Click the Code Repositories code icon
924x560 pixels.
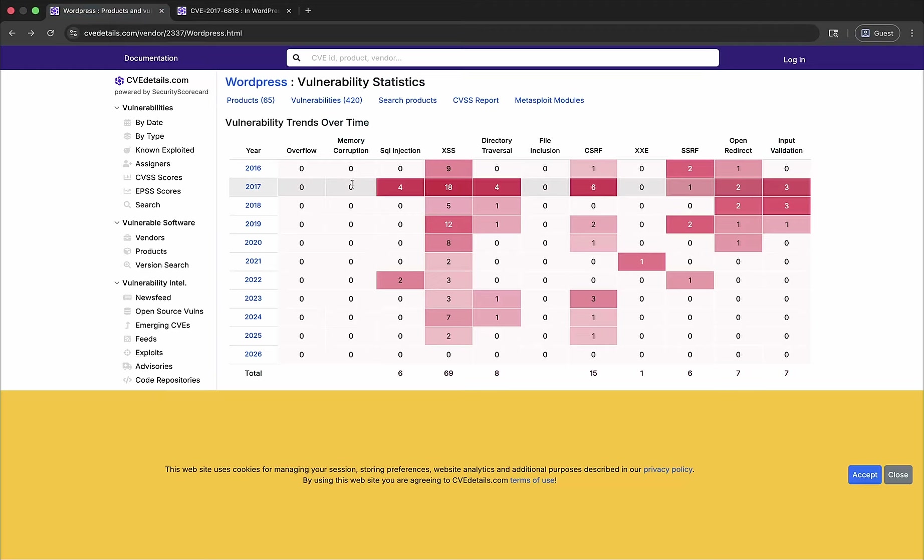(x=127, y=380)
